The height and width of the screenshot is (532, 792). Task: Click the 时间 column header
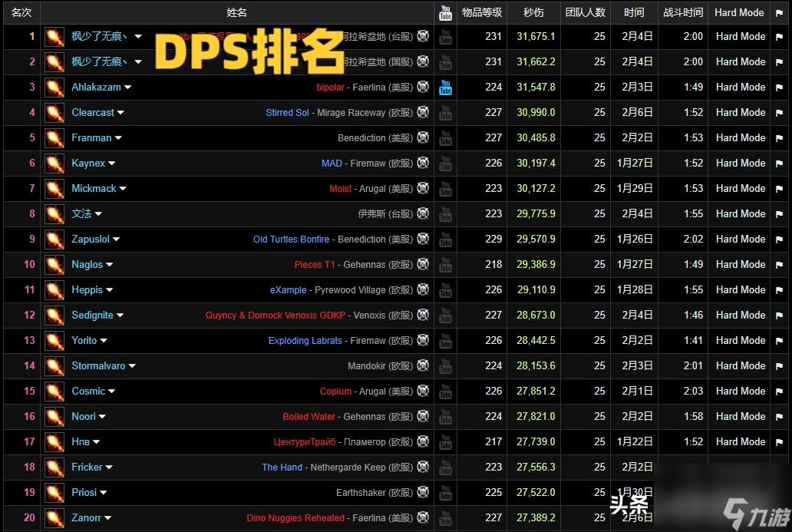click(x=634, y=12)
